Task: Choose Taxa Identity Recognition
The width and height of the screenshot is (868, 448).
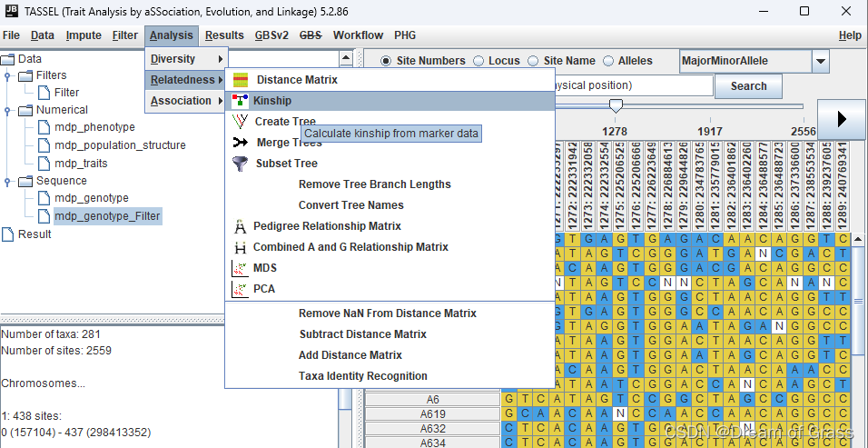Action: 390,376
